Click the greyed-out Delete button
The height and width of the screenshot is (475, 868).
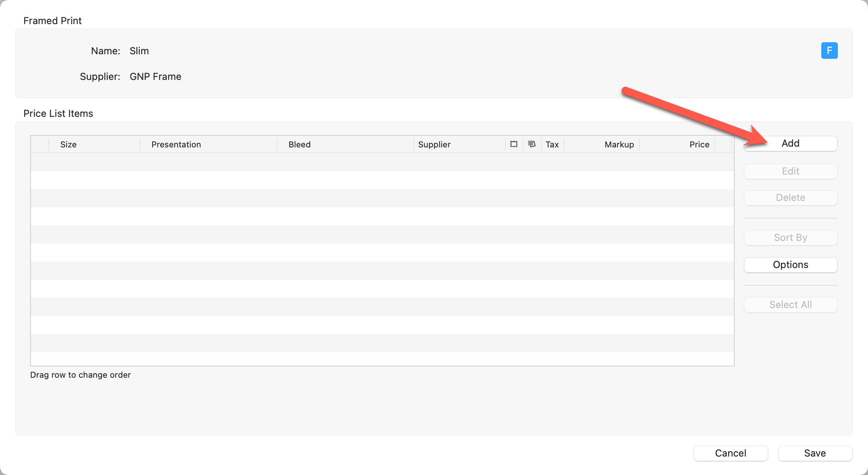pyautogui.click(x=790, y=198)
